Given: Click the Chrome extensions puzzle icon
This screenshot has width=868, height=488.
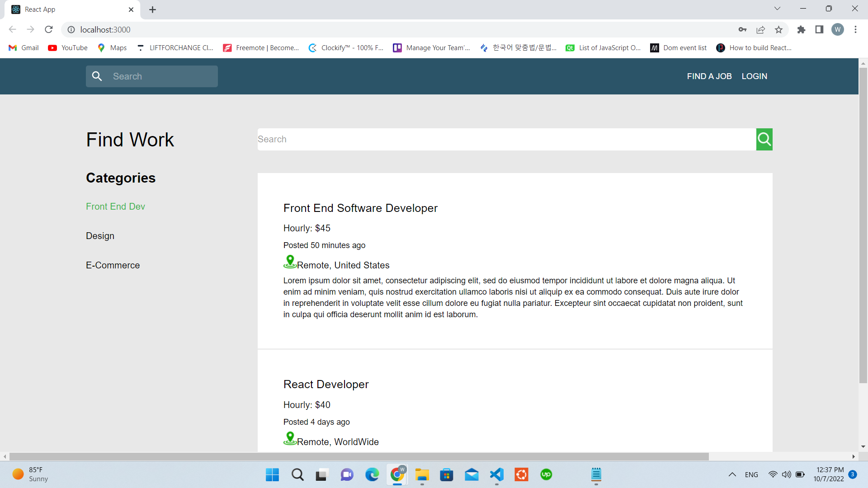Looking at the screenshot, I should [x=801, y=29].
